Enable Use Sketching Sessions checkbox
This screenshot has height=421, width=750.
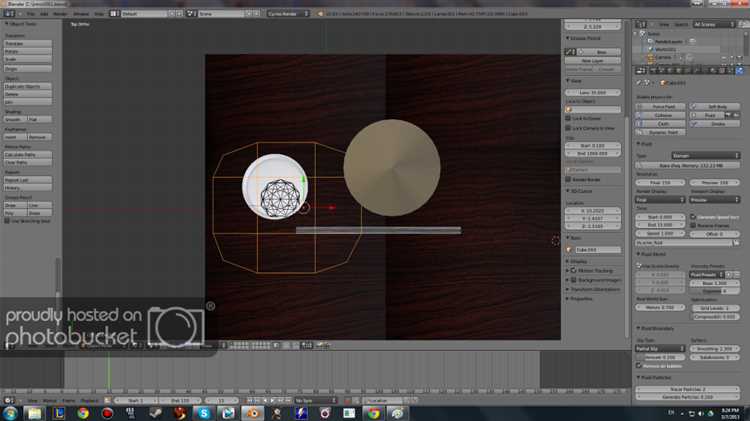click(x=7, y=221)
